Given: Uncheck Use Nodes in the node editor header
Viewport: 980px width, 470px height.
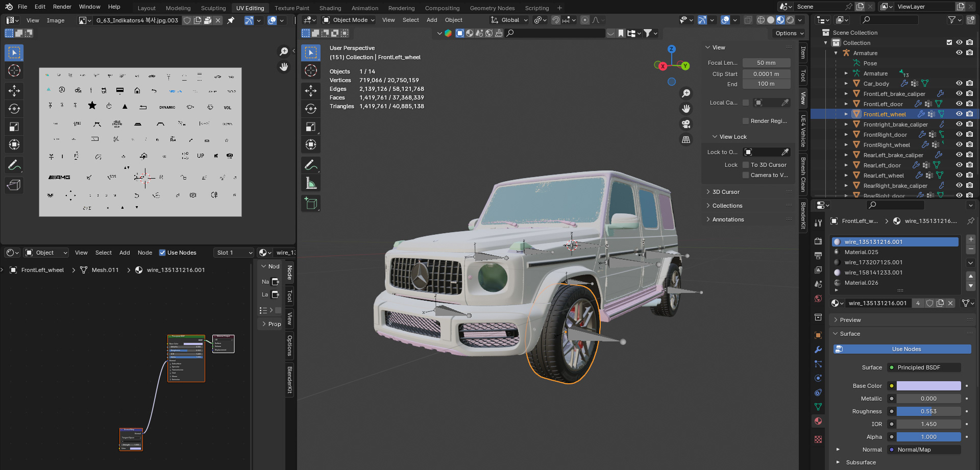Looking at the screenshot, I should click(162, 253).
